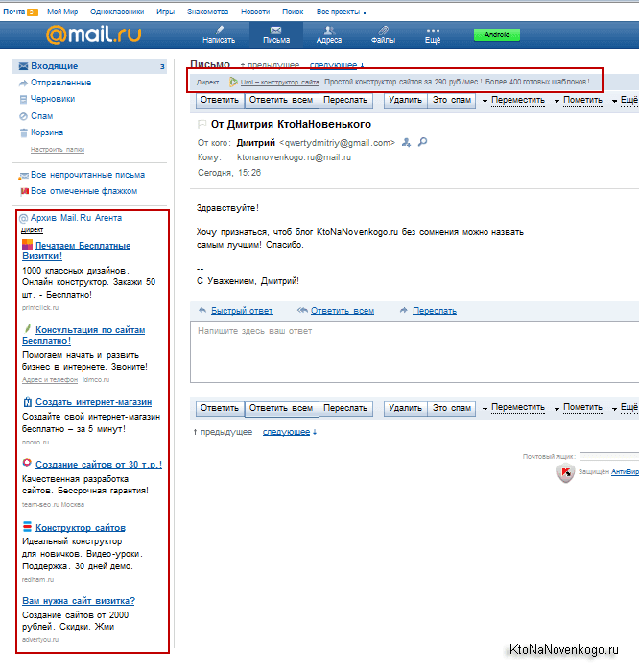639x672 pixels.
Task: Expand the upper Ещё dropdown
Action: coord(625,100)
